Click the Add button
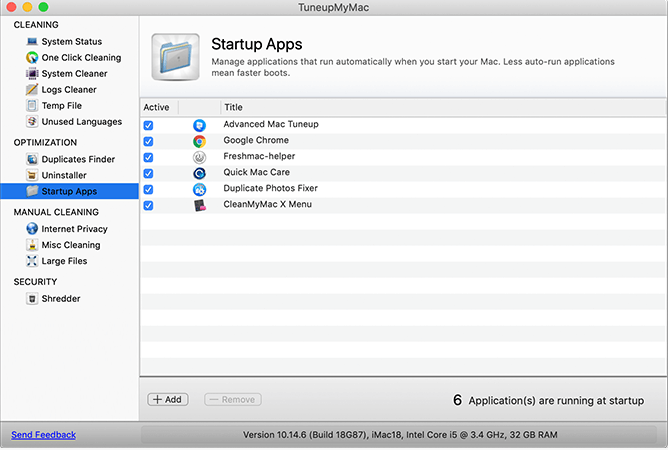 click(x=168, y=399)
